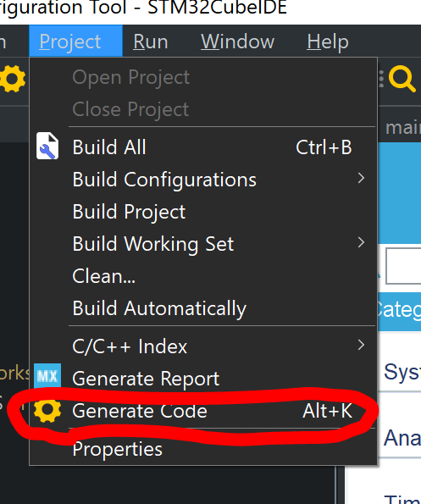Open Build Working Set submenu
This screenshot has width=421, height=504.
202,244
